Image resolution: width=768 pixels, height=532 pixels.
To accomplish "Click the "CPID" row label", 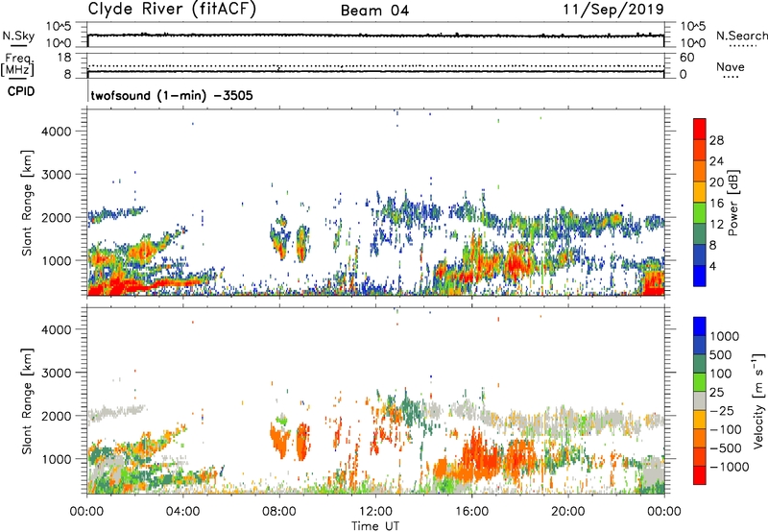I will click(x=21, y=91).
